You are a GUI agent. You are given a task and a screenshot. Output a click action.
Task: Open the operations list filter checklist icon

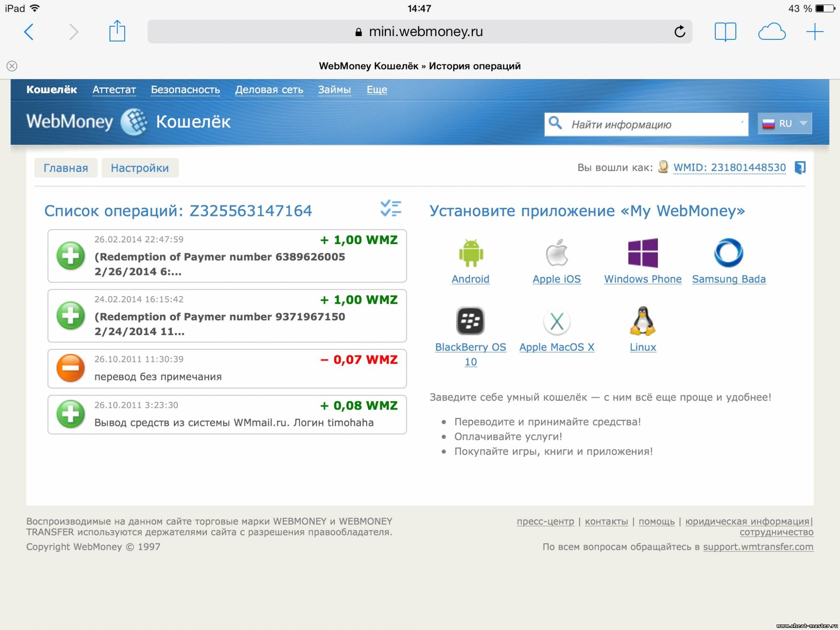point(391,209)
